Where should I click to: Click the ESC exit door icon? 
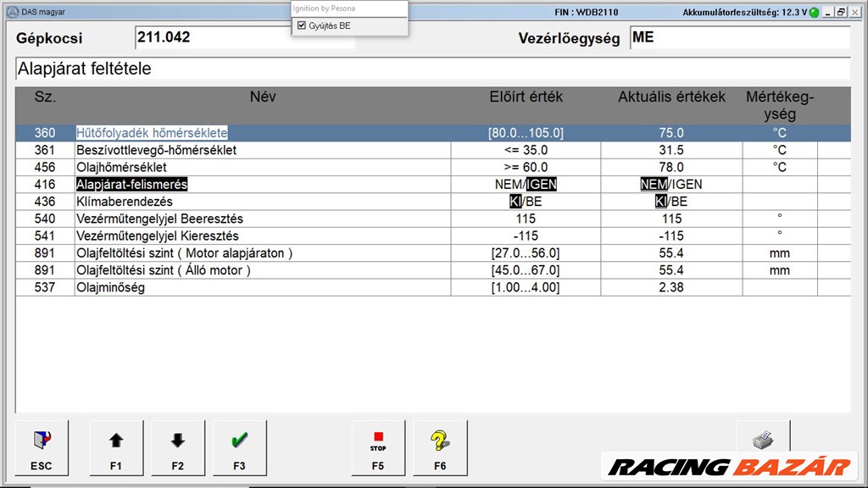(41, 446)
